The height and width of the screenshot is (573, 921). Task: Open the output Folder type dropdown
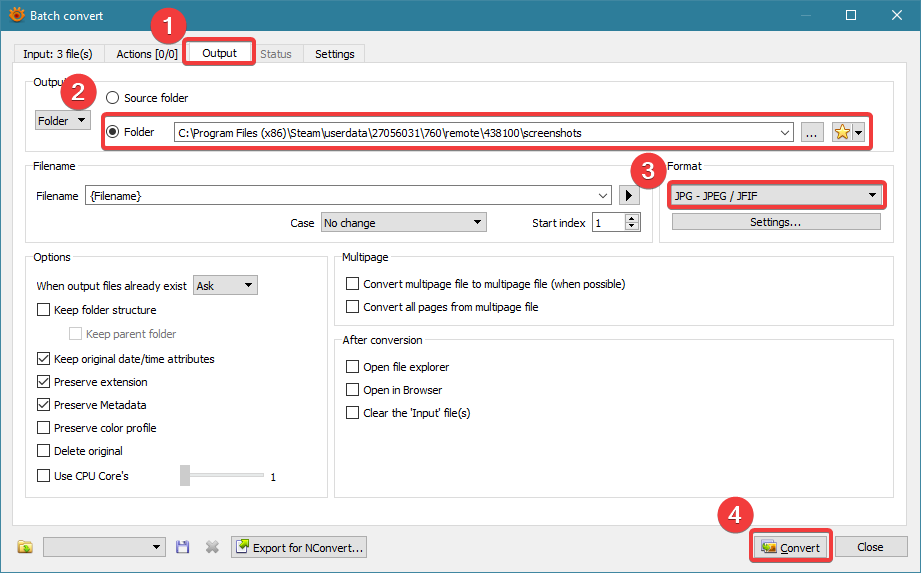click(x=63, y=120)
